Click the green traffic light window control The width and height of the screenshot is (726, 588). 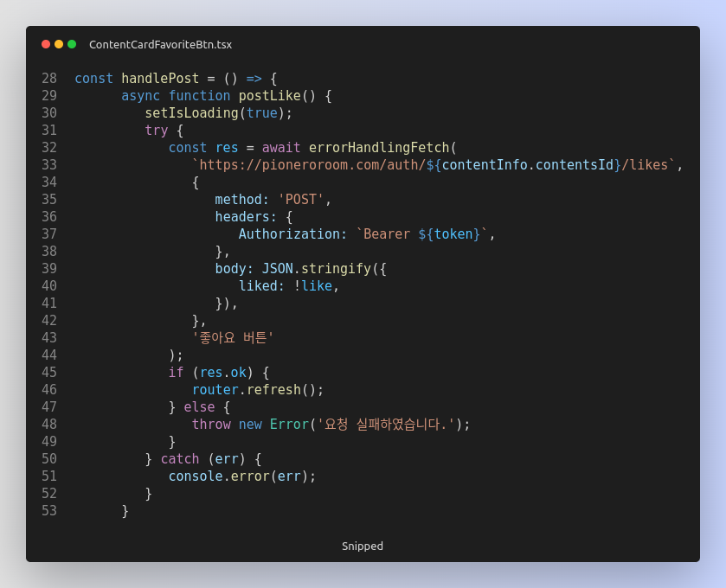point(73,43)
